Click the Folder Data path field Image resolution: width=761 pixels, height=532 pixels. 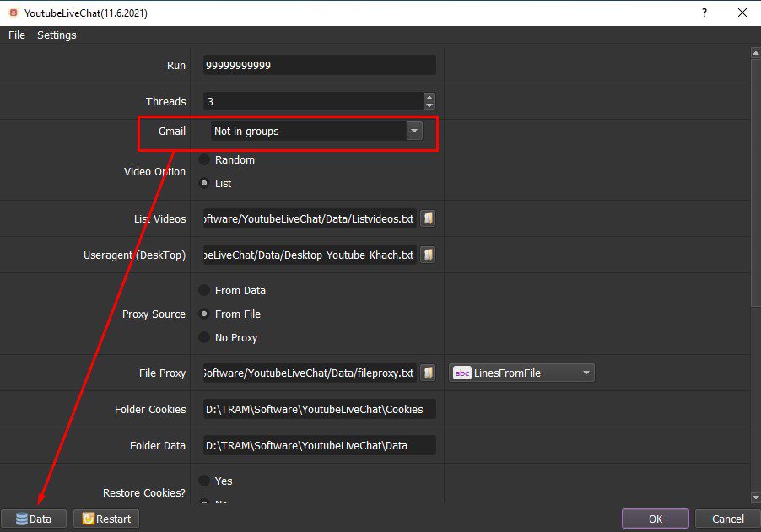tap(320, 445)
